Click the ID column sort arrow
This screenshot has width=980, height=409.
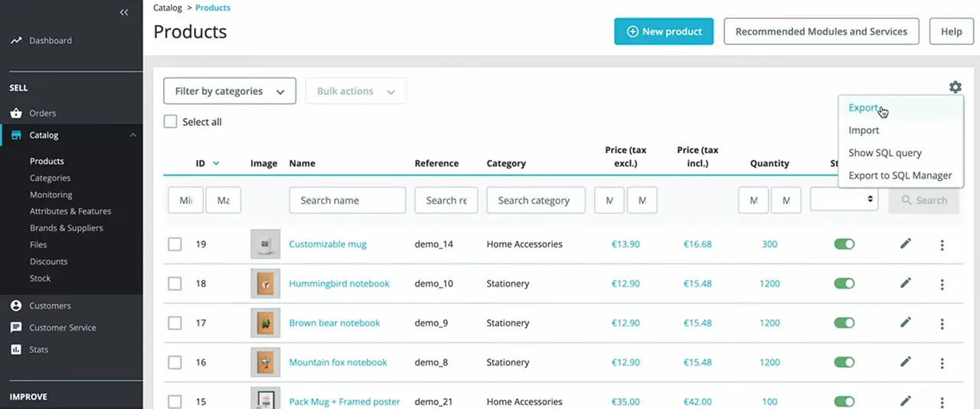(x=216, y=163)
